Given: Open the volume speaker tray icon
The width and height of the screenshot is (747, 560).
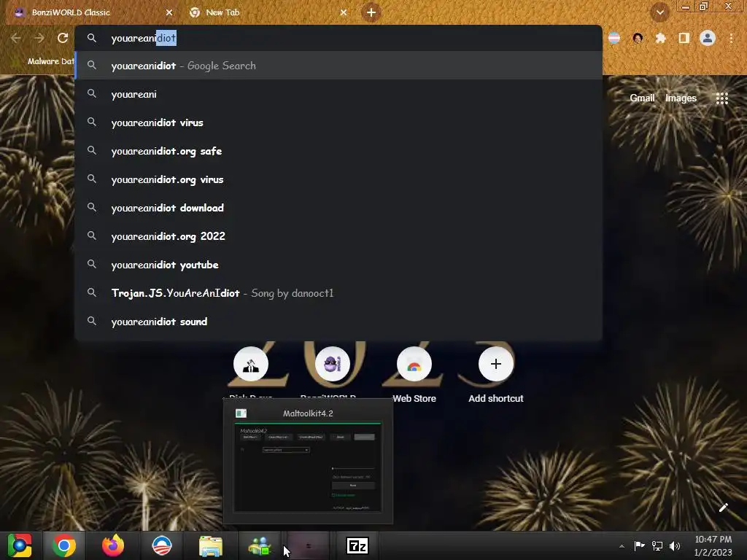Looking at the screenshot, I should point(675,546).
